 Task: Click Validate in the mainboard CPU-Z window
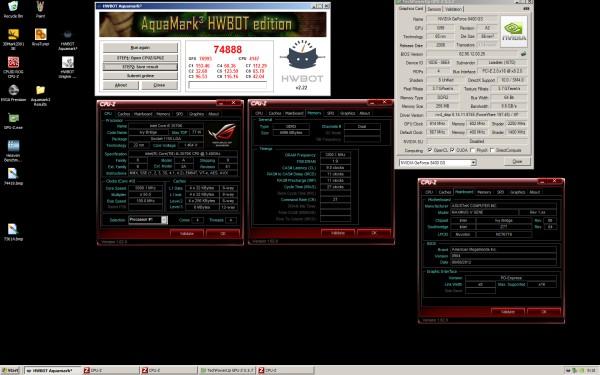507,312
